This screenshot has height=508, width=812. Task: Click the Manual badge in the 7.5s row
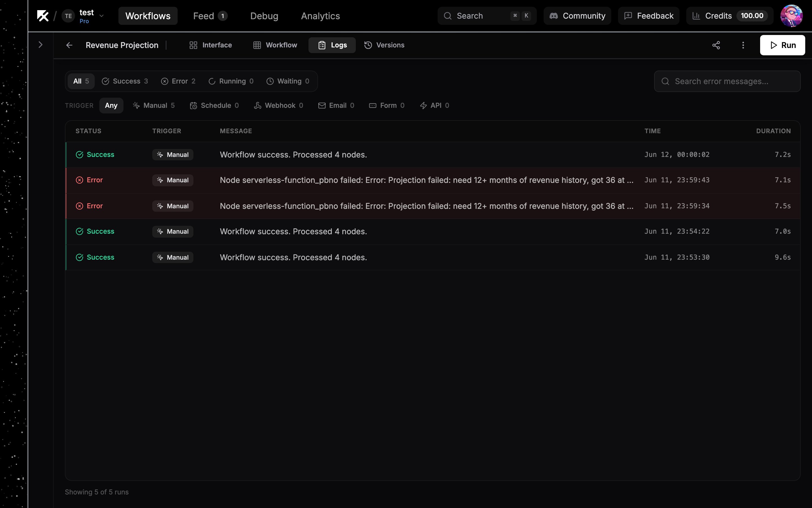(173, 206)
